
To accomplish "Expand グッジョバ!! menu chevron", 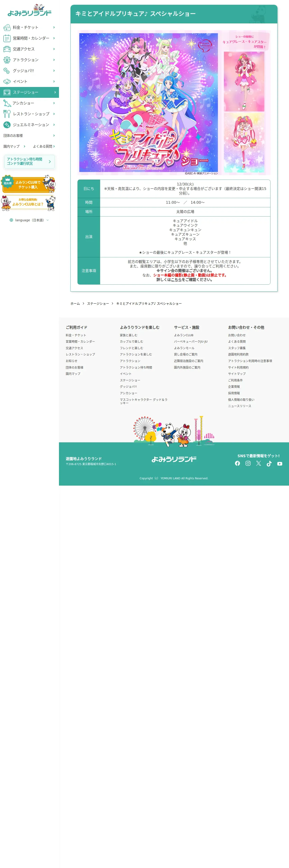I will point(54,71).
